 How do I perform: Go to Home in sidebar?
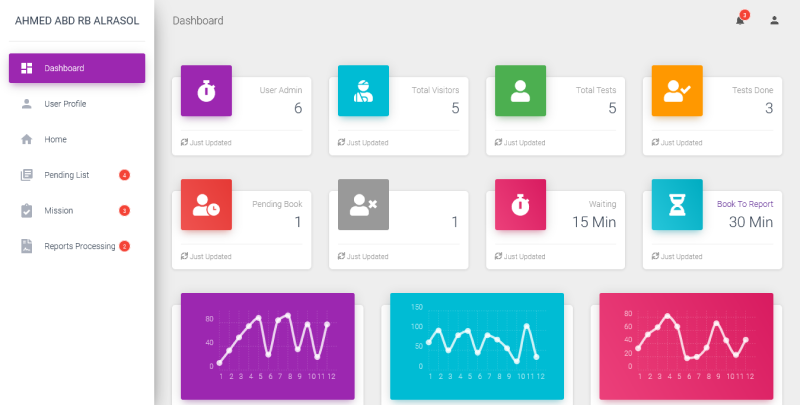pos(55,140)
